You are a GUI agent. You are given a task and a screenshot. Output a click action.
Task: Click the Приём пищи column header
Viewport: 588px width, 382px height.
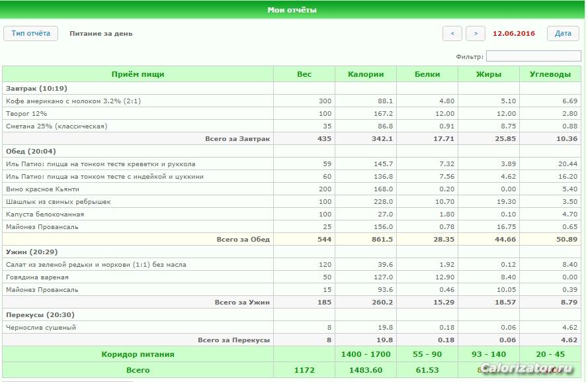(138, 74)
